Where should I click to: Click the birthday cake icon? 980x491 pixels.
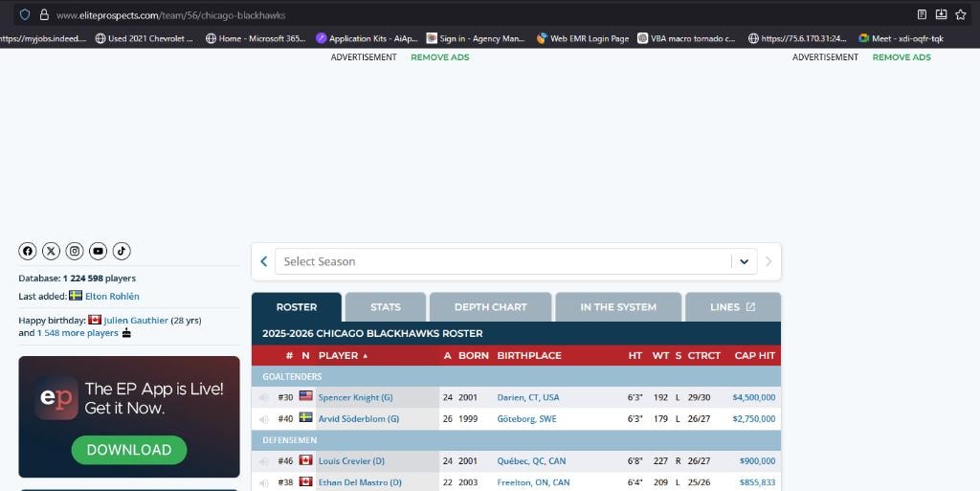pos(126,332)
